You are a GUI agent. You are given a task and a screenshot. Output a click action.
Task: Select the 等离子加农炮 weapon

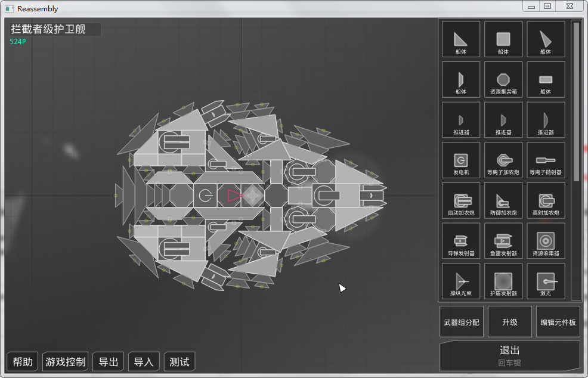pos(503,160)
